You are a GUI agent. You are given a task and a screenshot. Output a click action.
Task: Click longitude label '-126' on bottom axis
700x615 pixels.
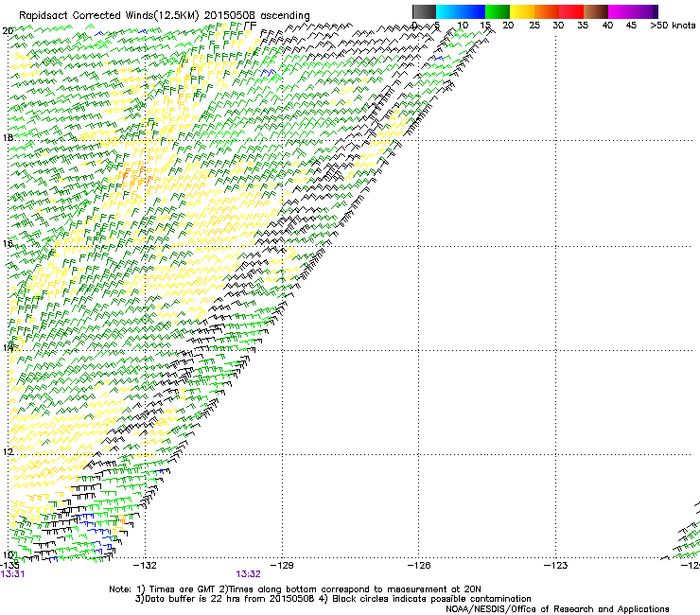(419, 566)
